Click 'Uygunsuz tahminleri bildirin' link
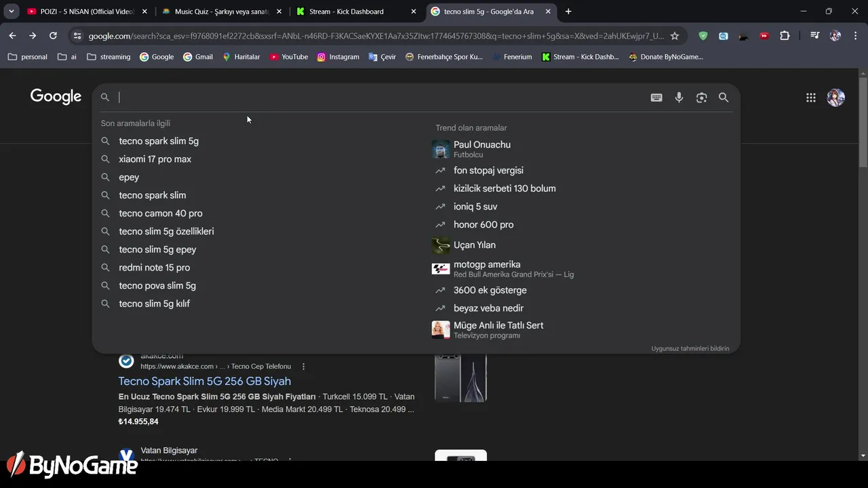The image size is (868, 488). pos(690,348)
